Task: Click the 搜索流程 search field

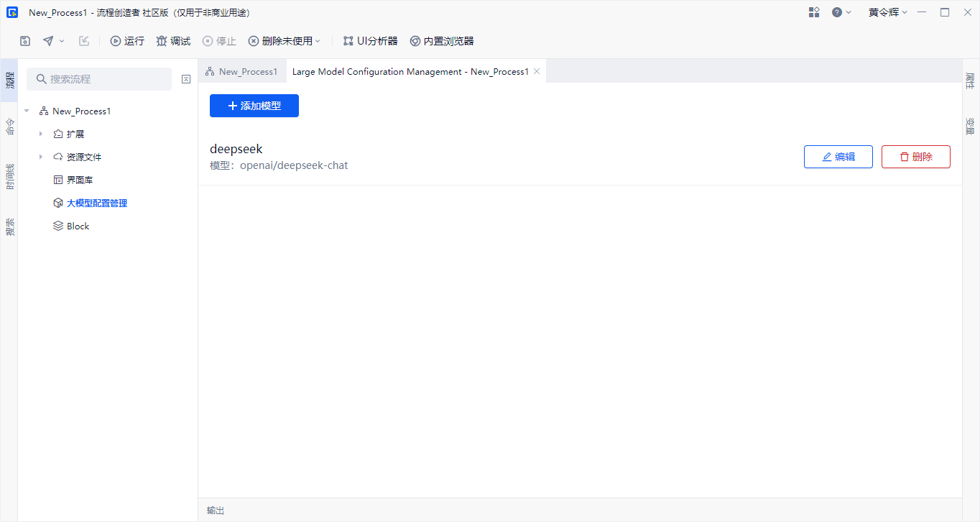Action: click(99, 79)
